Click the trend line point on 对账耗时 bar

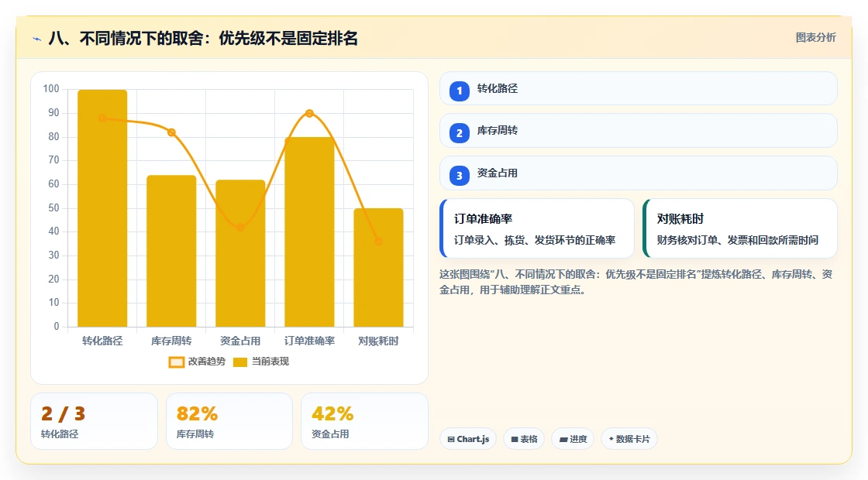pos(379,241)
